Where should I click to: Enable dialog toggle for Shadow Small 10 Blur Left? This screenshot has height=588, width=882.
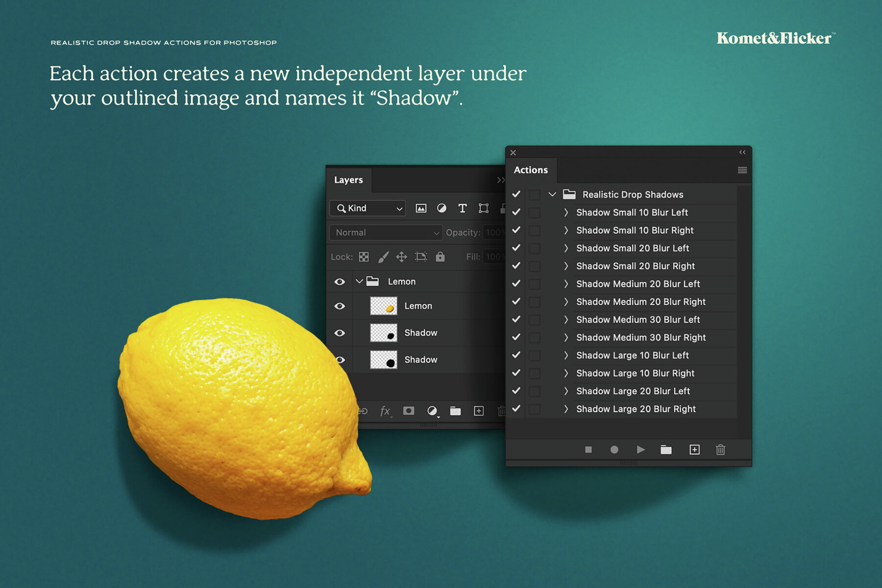click(535, 213)
